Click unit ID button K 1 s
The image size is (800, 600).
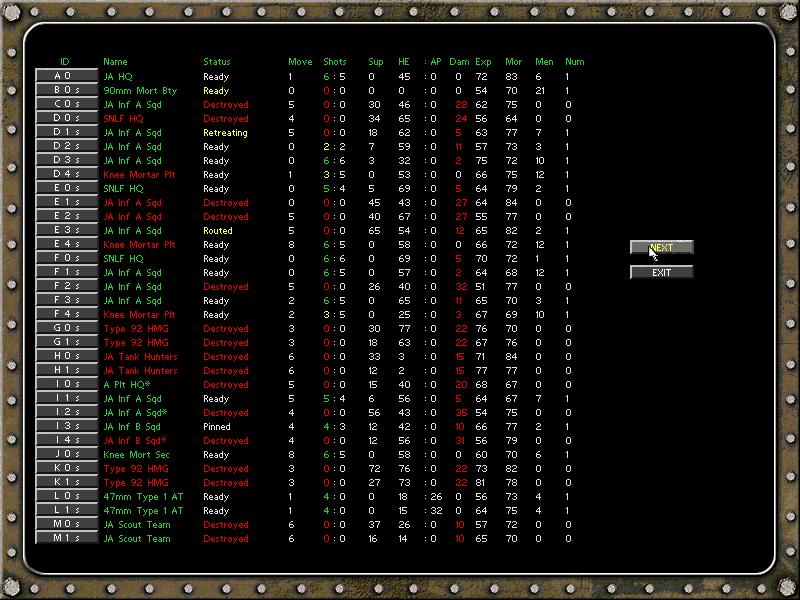(67, 482)
